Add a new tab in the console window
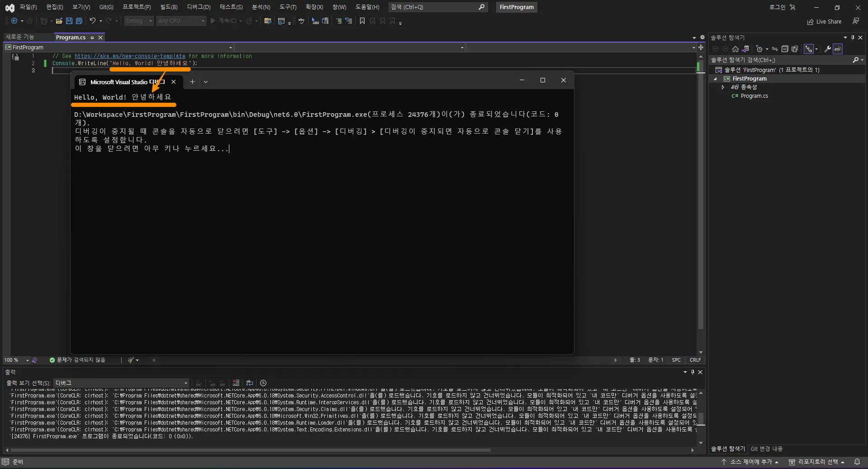The image size is (868, 469). click(x=192, y=82)
